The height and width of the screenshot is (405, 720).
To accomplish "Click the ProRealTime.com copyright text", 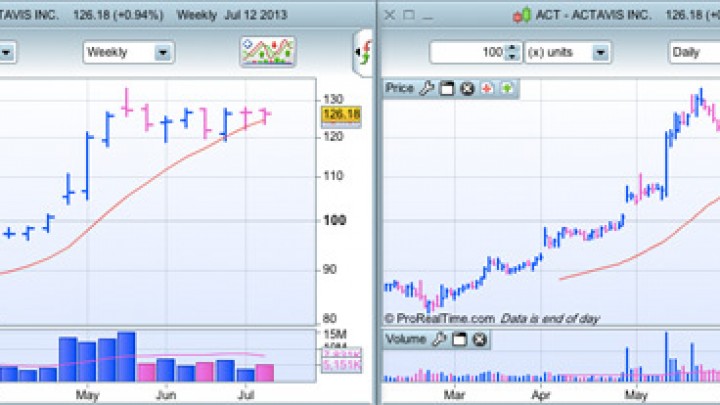I will click(x=439, y=318).
